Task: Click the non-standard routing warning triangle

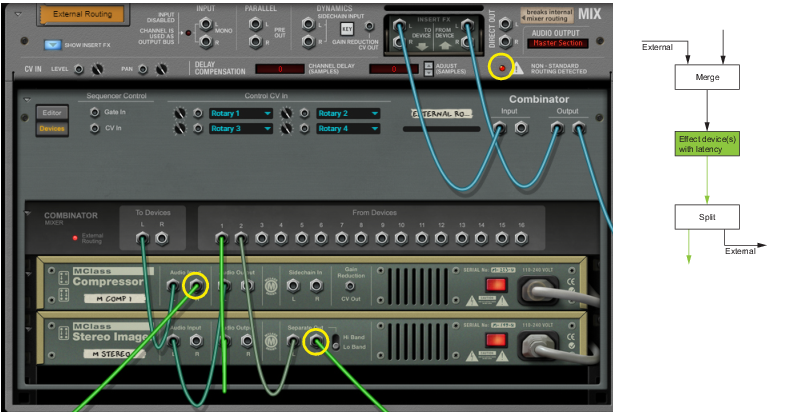Action: 518,68
